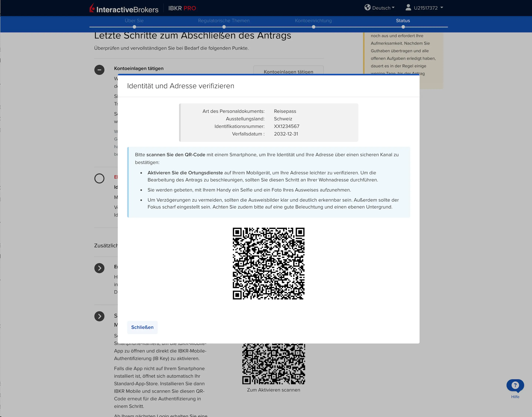Screen dimensions: 532x417
Task: Click the user profile icon
Action: (408, 7)
